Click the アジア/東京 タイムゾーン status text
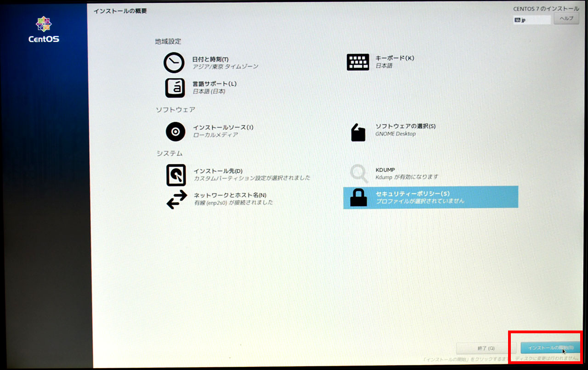588x370 pixels. [225, 67]
